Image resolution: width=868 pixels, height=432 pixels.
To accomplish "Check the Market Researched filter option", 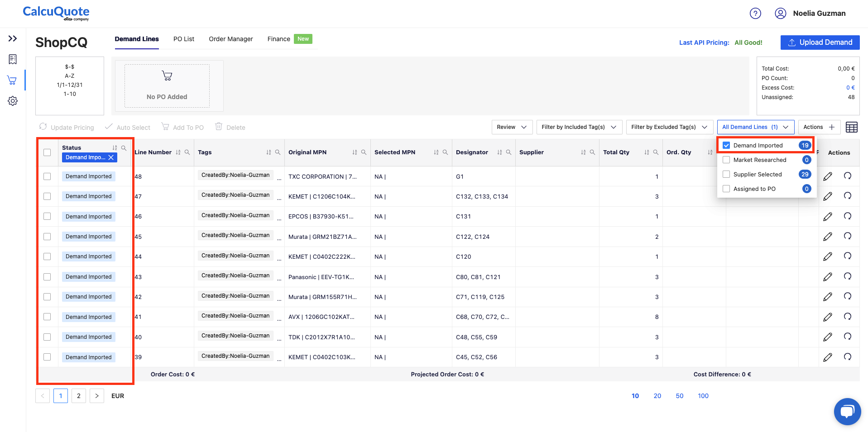I will [x=726, y=160].
